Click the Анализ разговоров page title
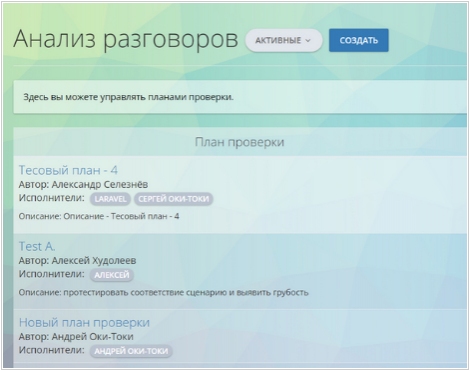469x370 pixels. point(126,39)
